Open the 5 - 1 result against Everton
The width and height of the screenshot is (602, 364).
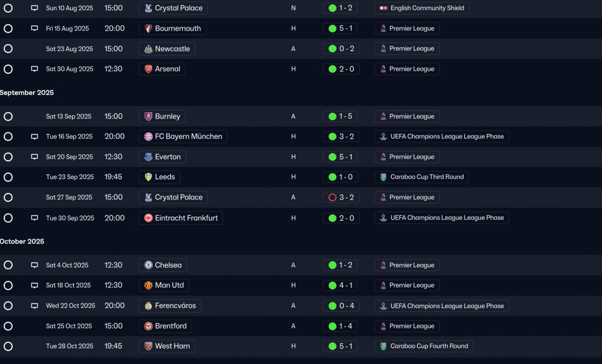340,157
